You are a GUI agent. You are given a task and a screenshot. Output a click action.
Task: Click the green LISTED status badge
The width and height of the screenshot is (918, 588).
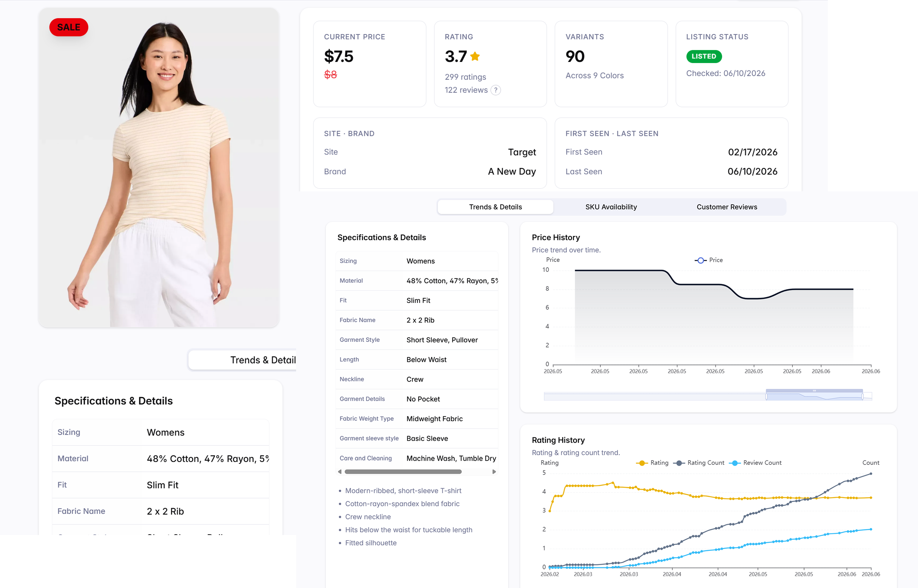(704, 56)
